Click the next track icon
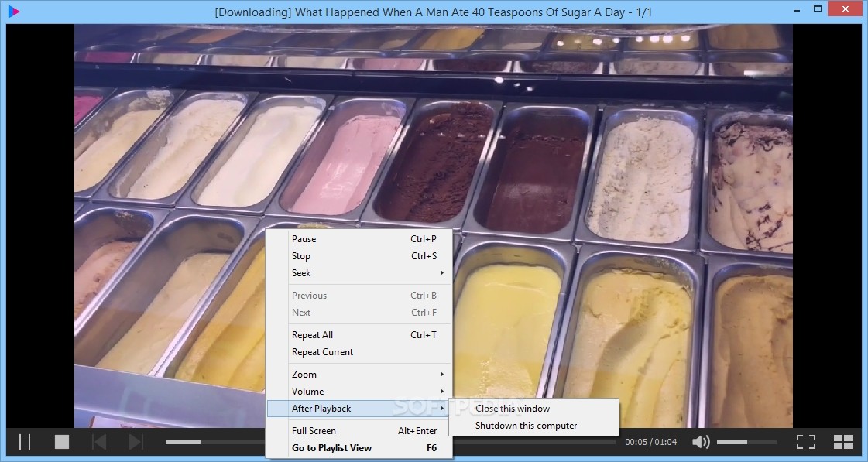Screen dimensions: 868x462 coord(136,442)
